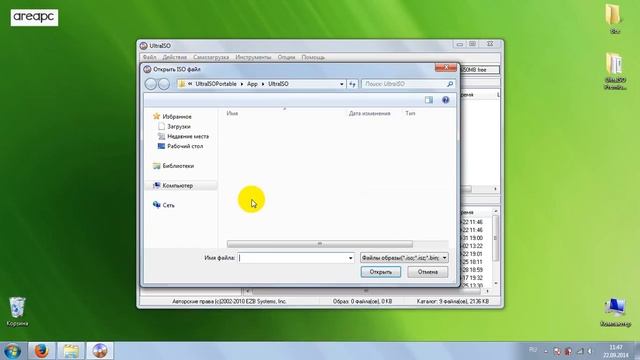
Task: Sort by the Тип column header
Action: [410, 113]
